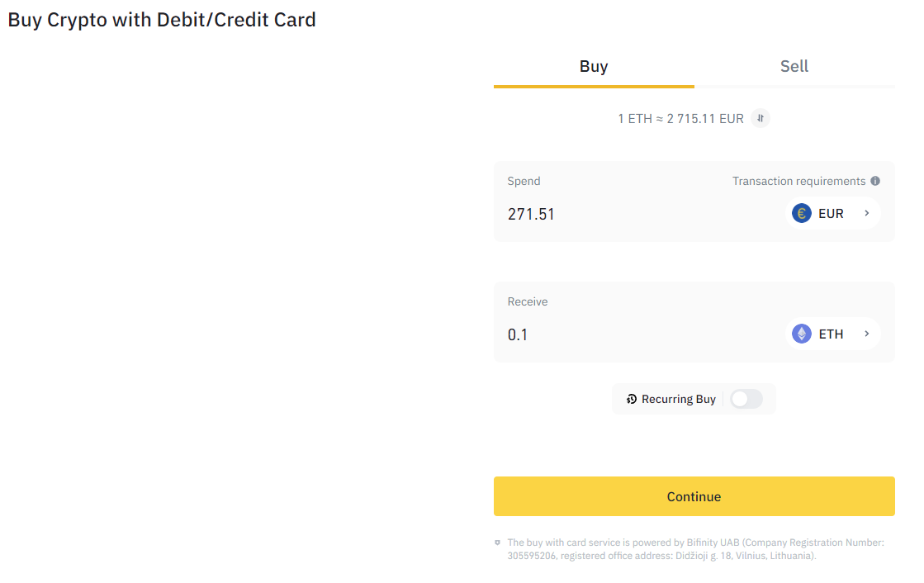Click the Spend amount field showing 271.51
Screen dimensions: 924x583
639,214
